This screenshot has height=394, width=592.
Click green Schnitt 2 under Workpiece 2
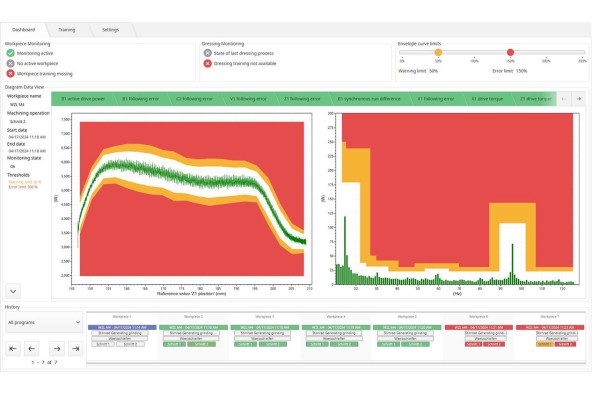(x=202, y=344)
